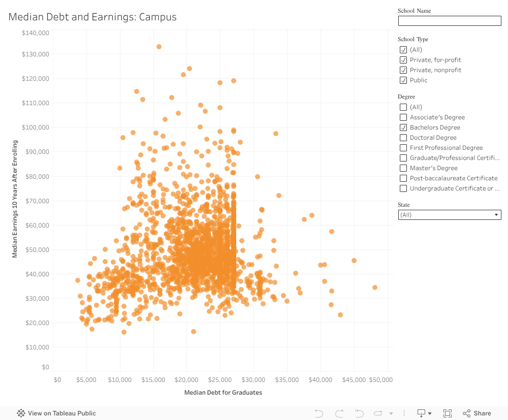Click the View on Tableau Public link

pos(62,413)
